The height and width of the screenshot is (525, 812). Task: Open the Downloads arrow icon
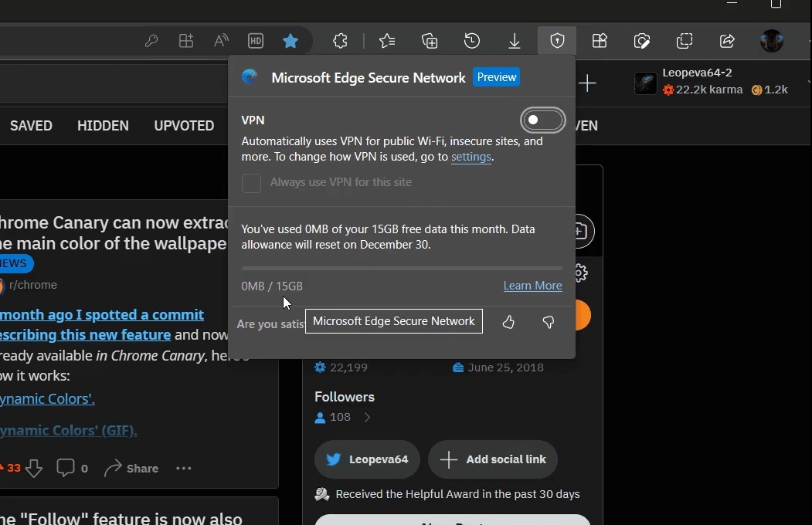(x=515, y=41)
